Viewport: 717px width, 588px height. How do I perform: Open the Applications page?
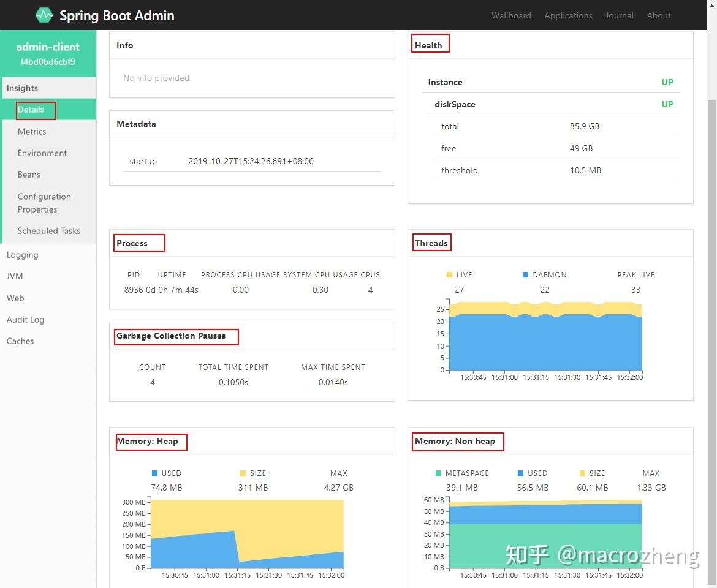point(568,15)
